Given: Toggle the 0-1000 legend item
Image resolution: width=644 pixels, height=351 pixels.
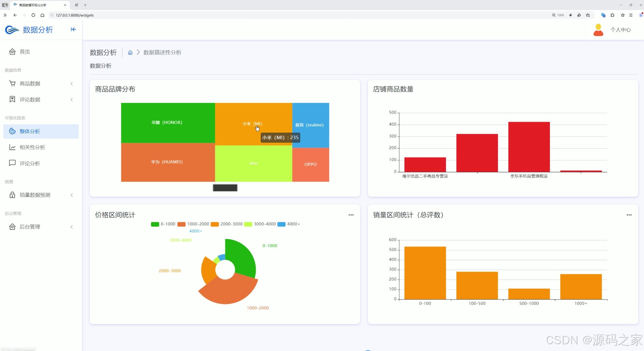Looking at the screenshot, I should coord(163,224).
